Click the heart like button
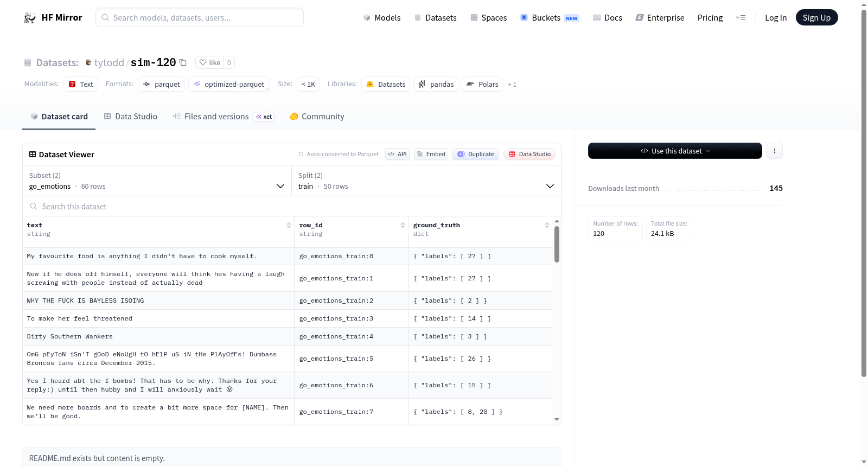Image resolution: width=868 pixels, height=467 pixels. (x=210, y=62)
